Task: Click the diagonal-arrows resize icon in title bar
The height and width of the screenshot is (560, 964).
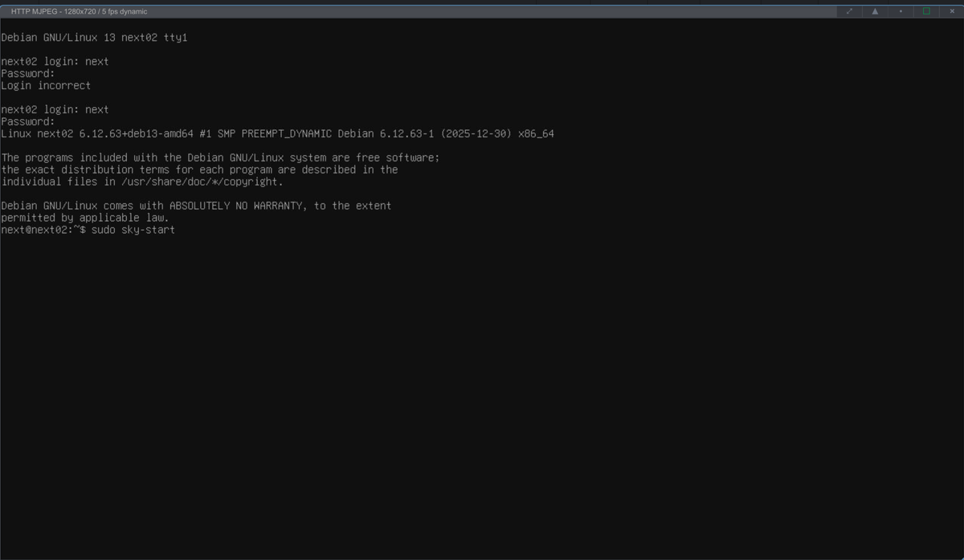Action: point(849,11)
